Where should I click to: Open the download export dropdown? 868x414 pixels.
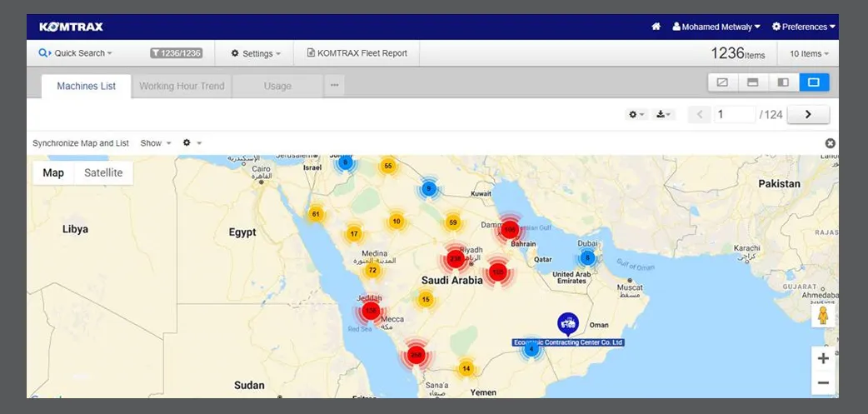[x=663, y=115]
